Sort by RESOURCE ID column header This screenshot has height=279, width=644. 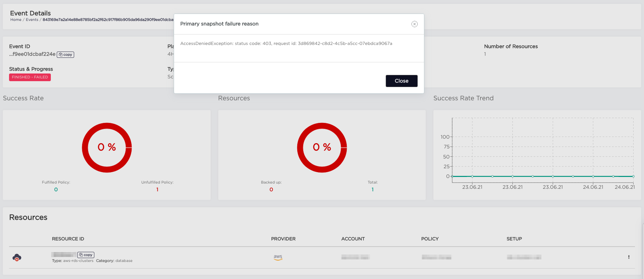pyautogui.click(x=68, y=239)
